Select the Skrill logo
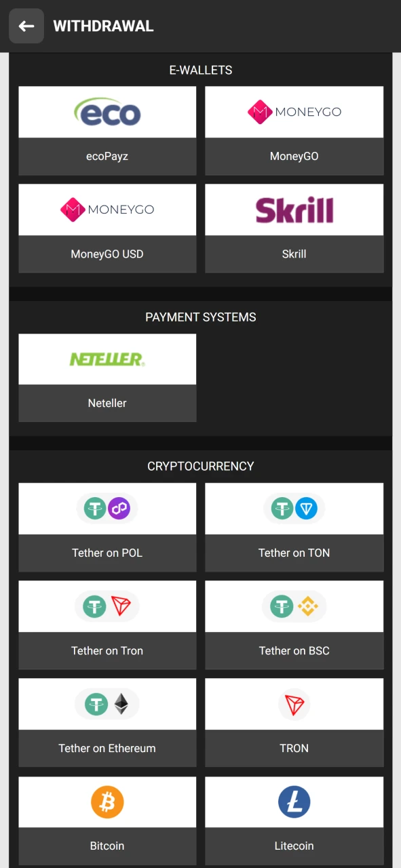Screen dimensions: 401x868 (294, 210)
